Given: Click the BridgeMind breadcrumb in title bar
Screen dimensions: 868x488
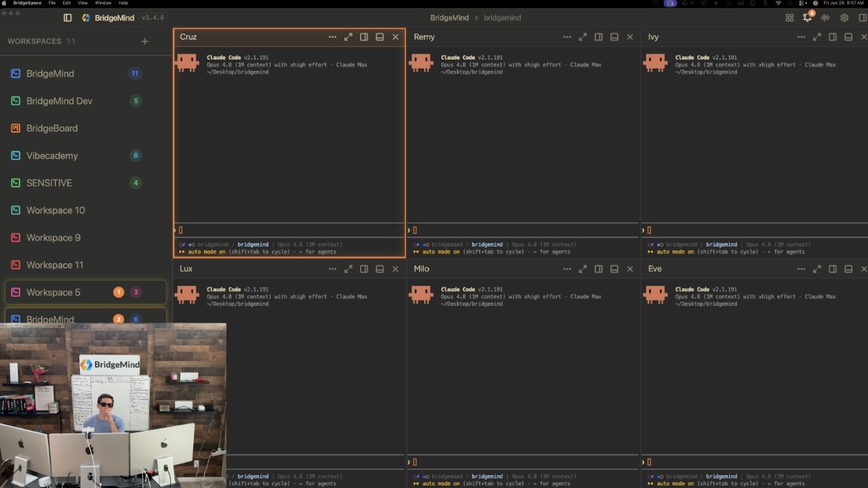Looking at the screenshot, I should (450, 18).
